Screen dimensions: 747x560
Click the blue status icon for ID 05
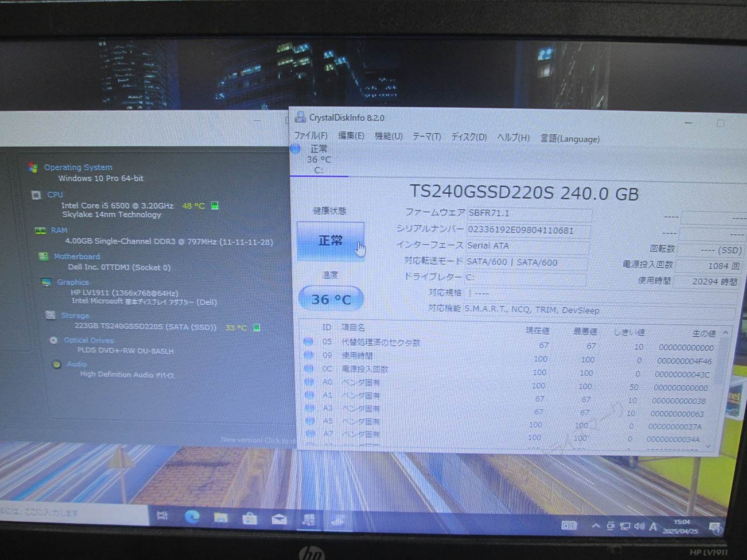308,342
